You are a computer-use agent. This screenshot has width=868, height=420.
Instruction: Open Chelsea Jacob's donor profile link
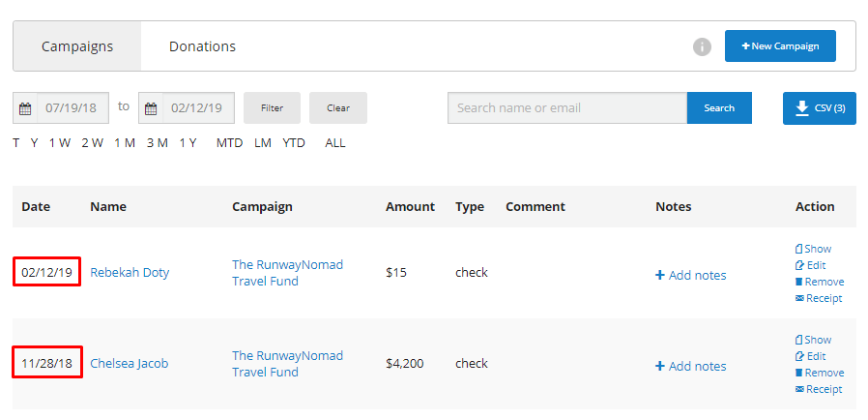(x=129, y=364)
